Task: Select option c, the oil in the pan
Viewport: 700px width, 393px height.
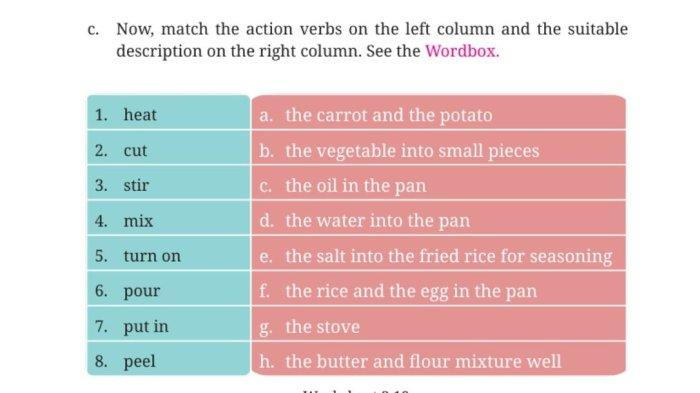Action: [438, 183]
